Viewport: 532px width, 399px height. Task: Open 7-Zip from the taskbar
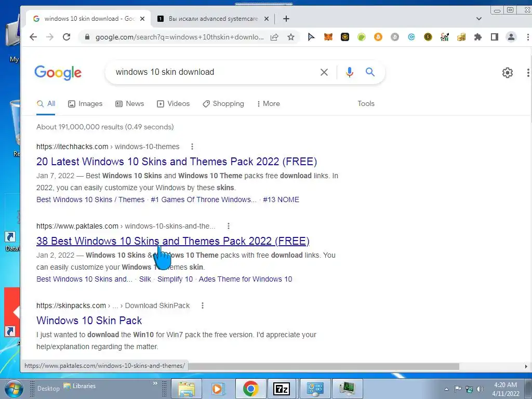(281, 389)
